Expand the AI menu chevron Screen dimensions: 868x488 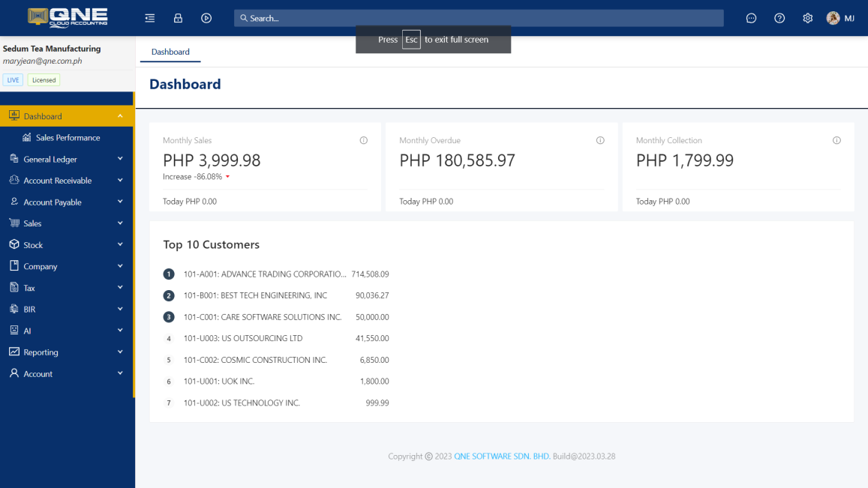[x=120, y=331]
